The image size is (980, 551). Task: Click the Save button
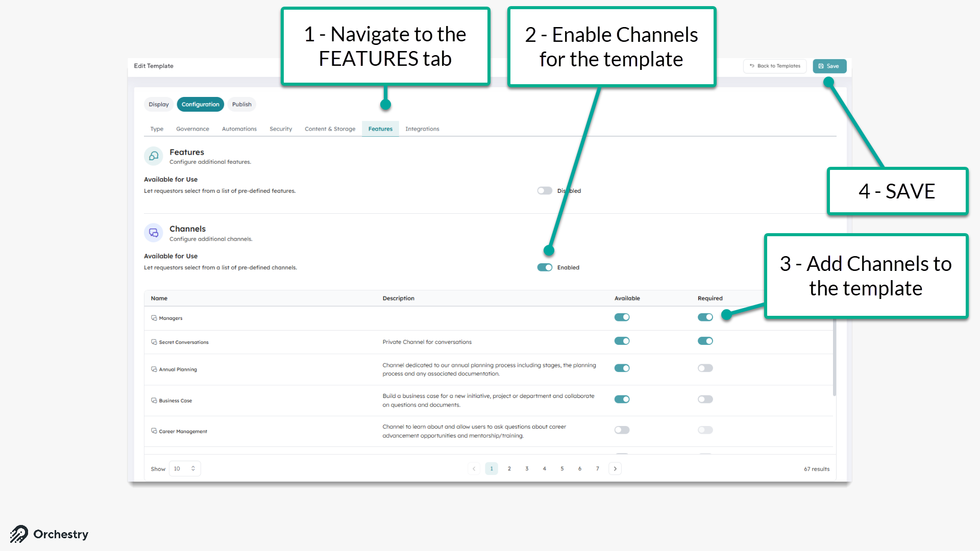(x=829, y=66)
